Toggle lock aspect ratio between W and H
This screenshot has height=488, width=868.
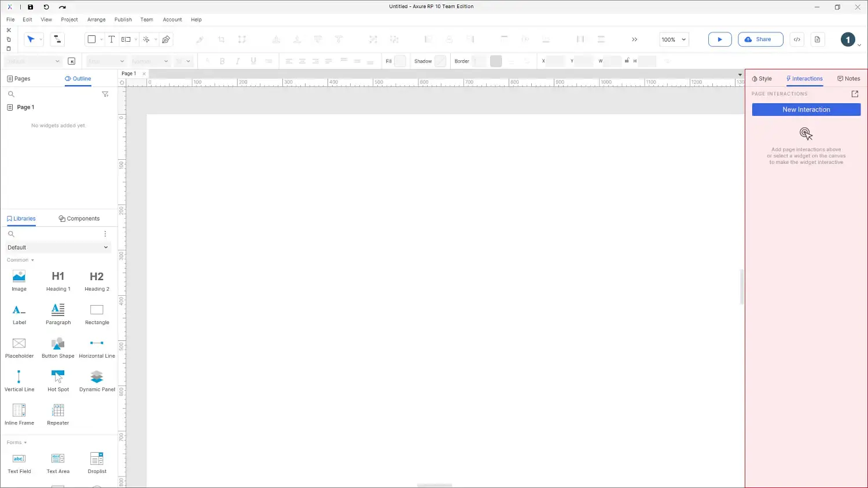click(x=627, y=60)
